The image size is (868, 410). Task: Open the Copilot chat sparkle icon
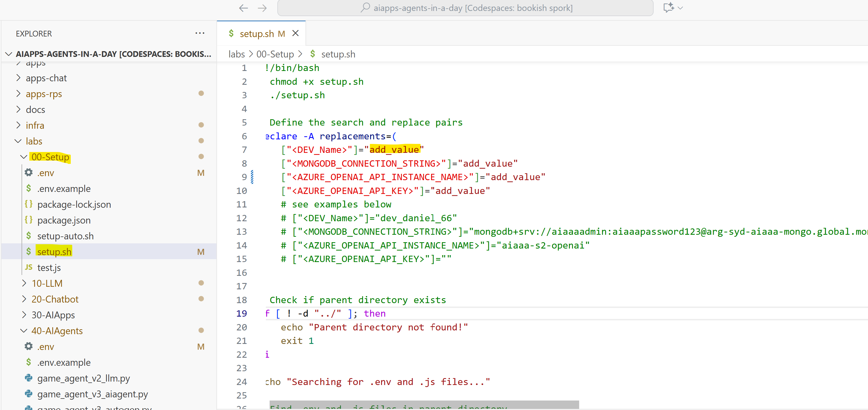(668, 7)
